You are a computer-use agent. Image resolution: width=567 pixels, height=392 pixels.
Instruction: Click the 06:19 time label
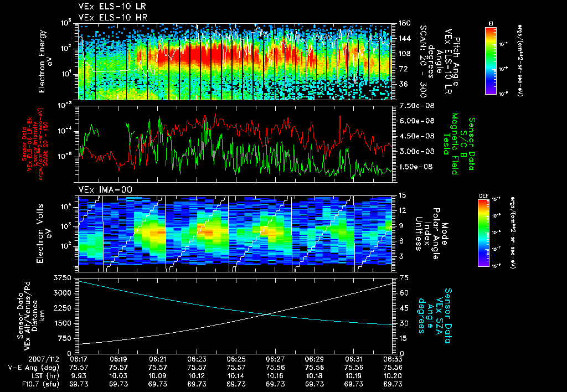pos(118,359)
